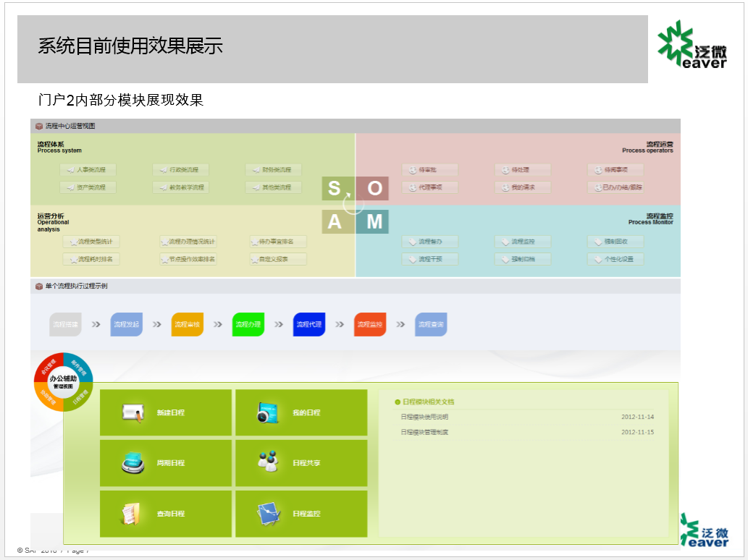This screenshot has height=560, width=748.
Task: Open the 查询日程 folder icon tile
Action: (165, 514)
